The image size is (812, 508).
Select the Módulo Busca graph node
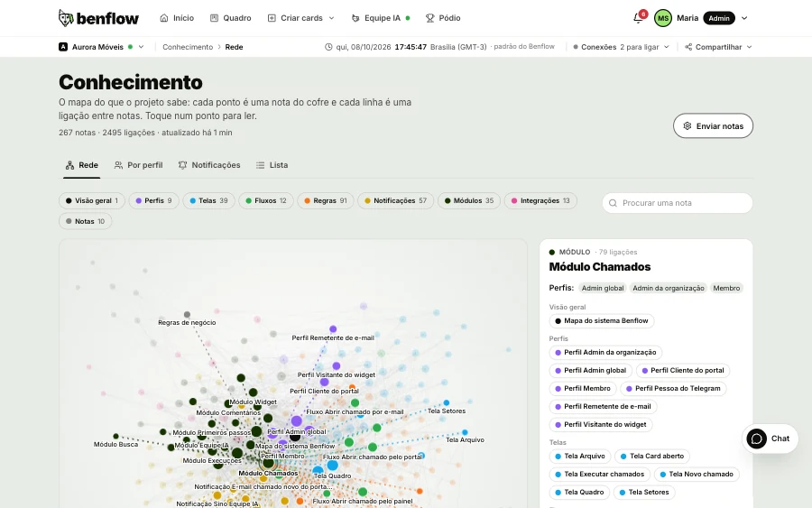click(116, 437)
